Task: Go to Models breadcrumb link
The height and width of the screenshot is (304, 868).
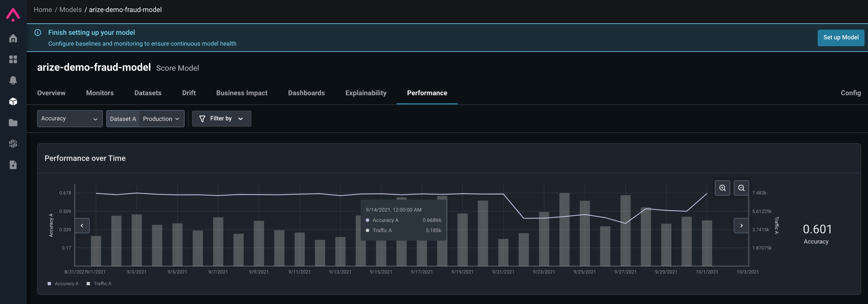Action: pos(70,10)
